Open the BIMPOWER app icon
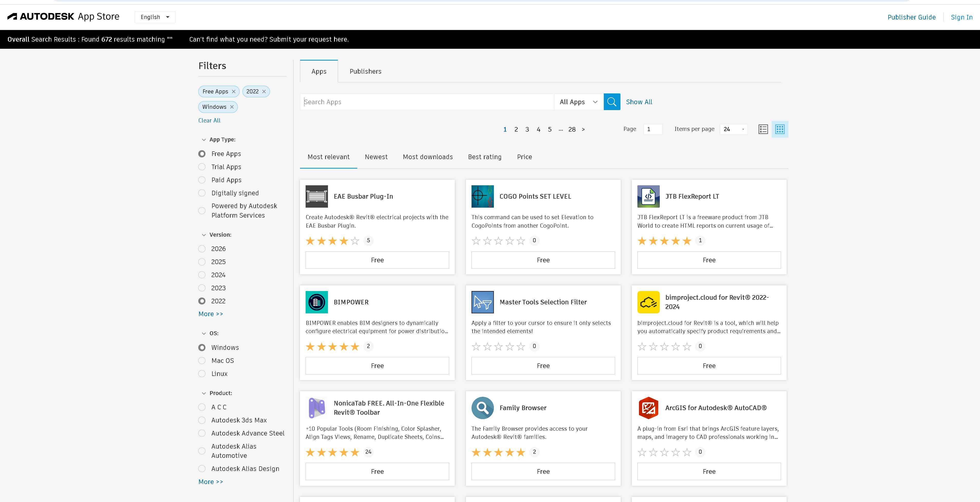 click(316, 302)
